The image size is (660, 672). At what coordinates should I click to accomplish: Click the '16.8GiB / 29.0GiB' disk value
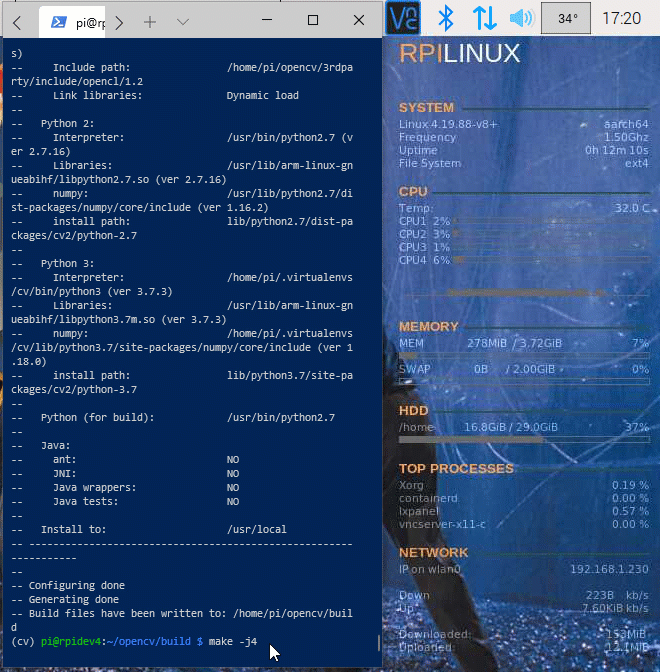point(510,427)
